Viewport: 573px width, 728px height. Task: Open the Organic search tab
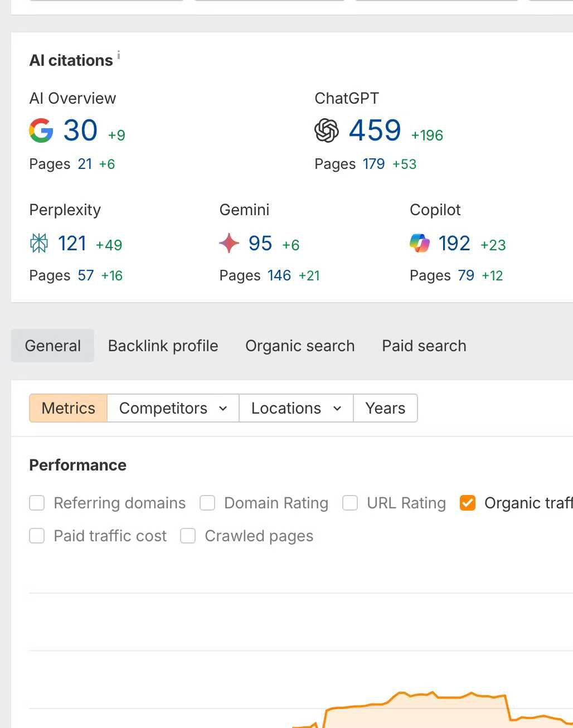(300, 346)
